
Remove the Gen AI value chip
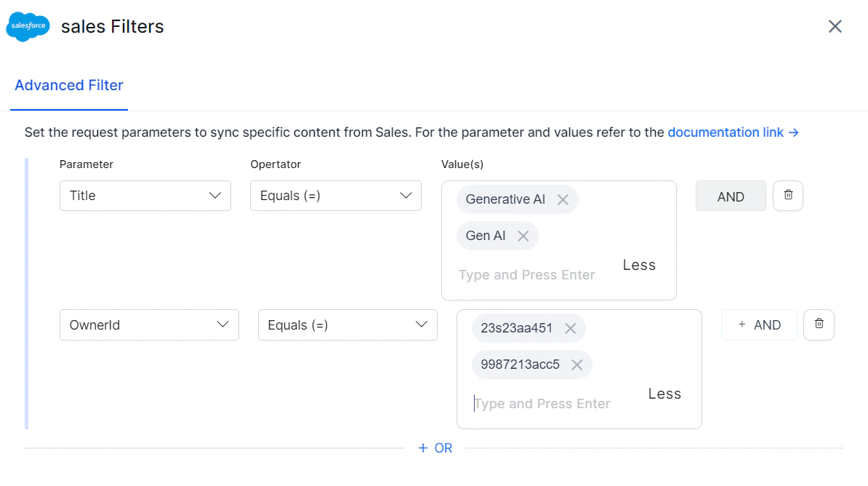pyautogui.click(x=523, y=235)
